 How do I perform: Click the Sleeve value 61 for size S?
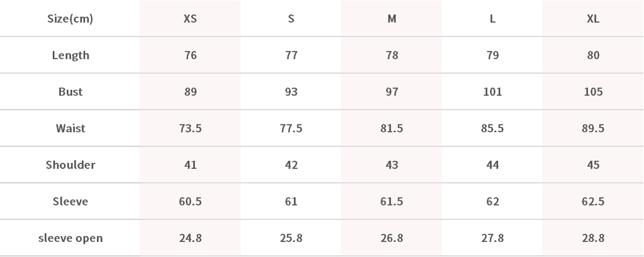[x=291, y=202]
